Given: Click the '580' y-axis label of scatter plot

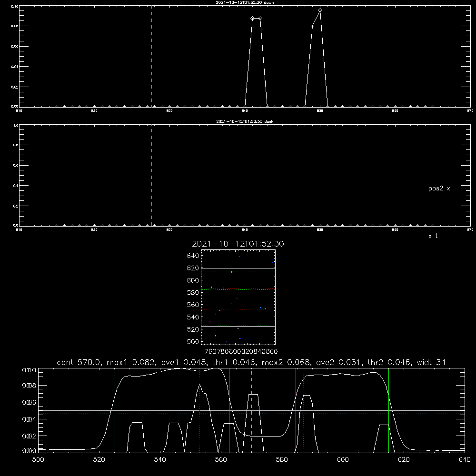Looking at the screenshot, I should tap(193, 293).
